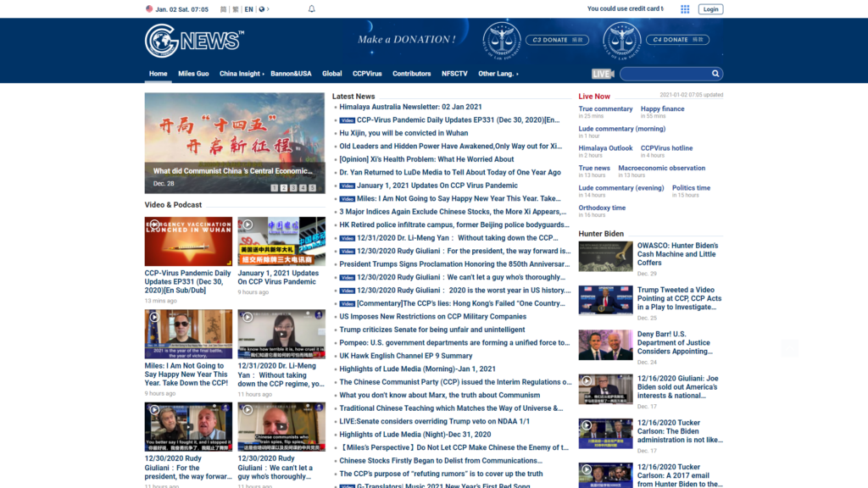868x488 pixels.
Task: Open Happy finance live show
Action: [662, 109]
